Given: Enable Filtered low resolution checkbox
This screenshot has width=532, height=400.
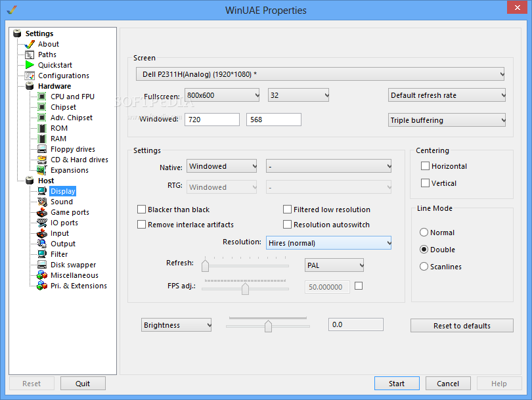Looking at the screenshot, I should click(288, 210).
